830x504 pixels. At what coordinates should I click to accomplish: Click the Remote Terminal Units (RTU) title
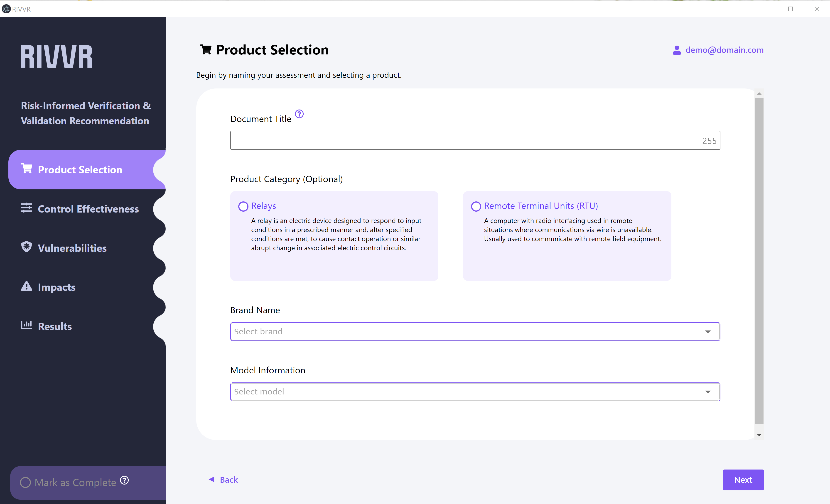(541, 206)
